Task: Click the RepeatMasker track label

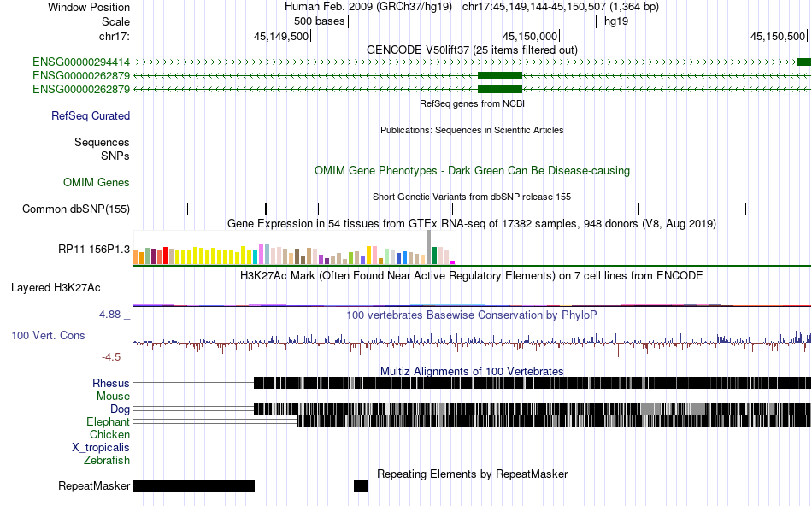Action: pos(94,485)
